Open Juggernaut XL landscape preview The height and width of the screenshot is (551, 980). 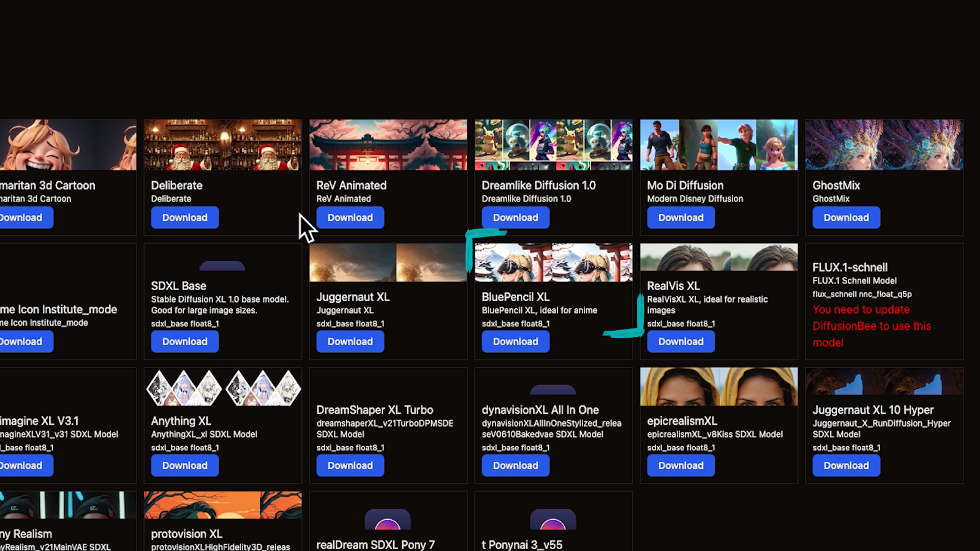pos(388,263)
